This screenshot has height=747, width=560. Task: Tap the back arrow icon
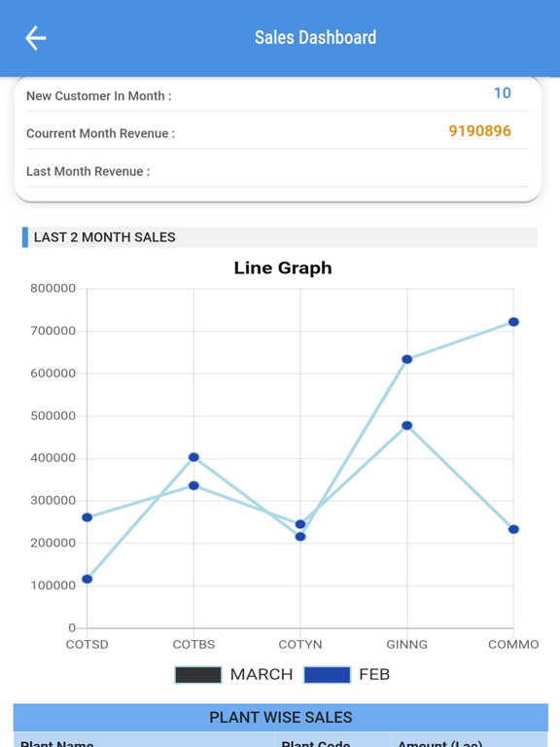pyautogui.click(x=36, y=38)
